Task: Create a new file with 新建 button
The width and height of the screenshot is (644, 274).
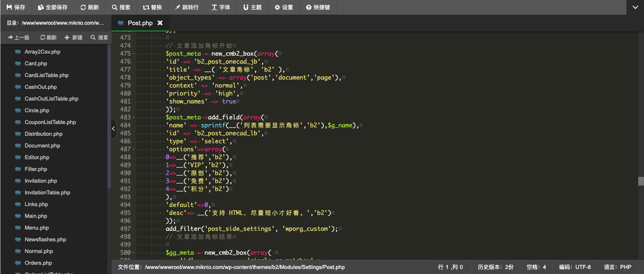Action: (73, 38)
